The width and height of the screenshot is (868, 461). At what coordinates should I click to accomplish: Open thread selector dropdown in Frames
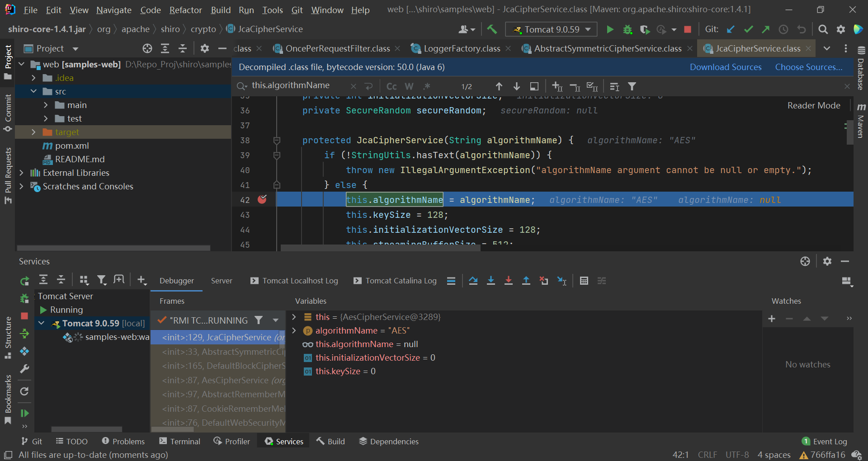point(275,320)
